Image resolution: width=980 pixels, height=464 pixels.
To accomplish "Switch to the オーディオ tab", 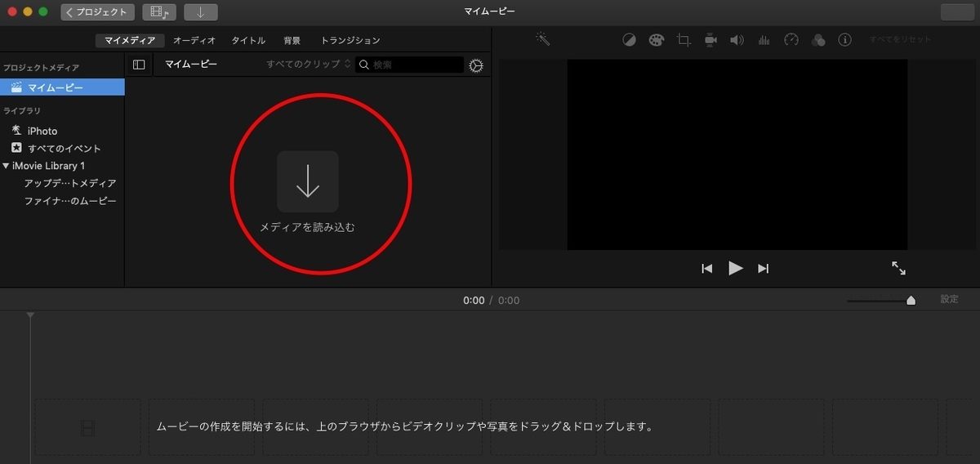I will (194, 40).
